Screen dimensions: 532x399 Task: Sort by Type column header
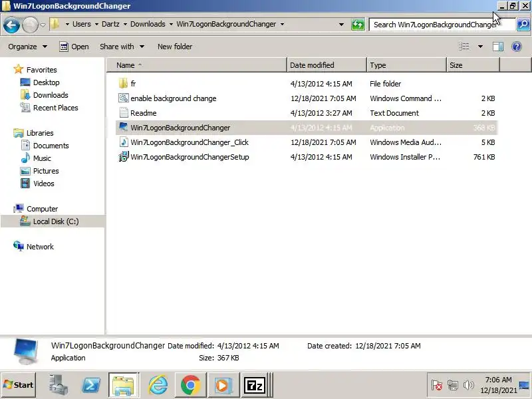(x=406, y=65)
